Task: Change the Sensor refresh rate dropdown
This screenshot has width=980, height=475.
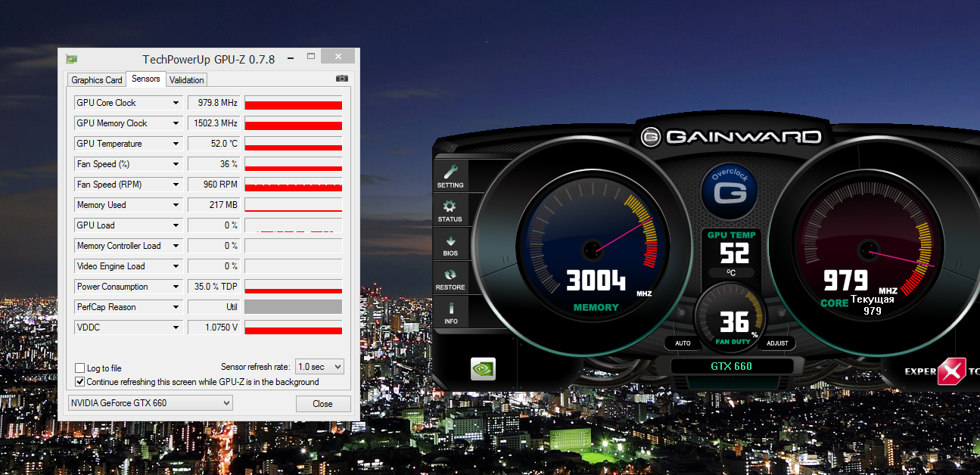Action: tap(319, 367)
